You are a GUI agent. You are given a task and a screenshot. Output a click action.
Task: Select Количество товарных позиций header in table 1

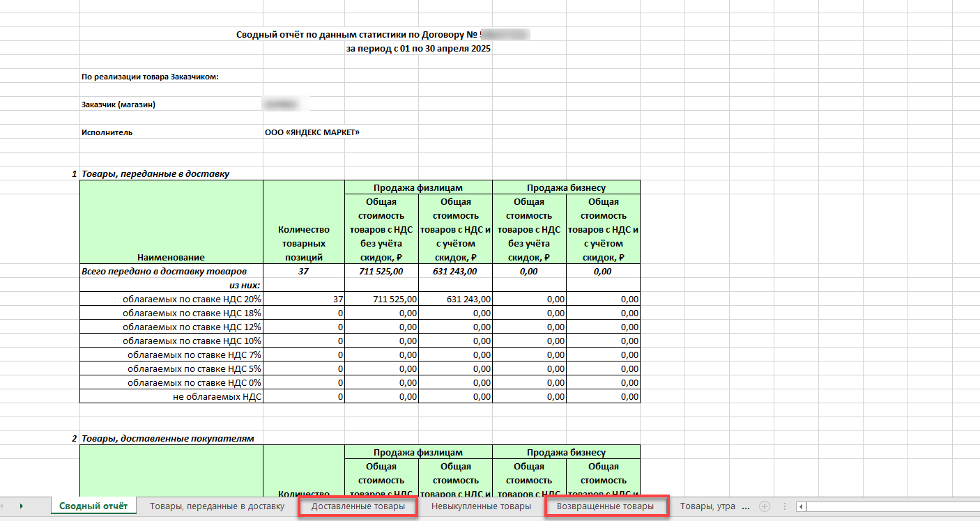[303, 222]
